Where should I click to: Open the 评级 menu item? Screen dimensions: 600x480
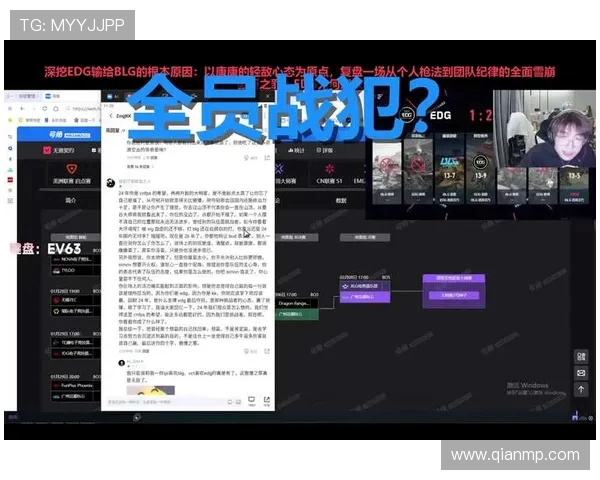[x=324, y=150]
